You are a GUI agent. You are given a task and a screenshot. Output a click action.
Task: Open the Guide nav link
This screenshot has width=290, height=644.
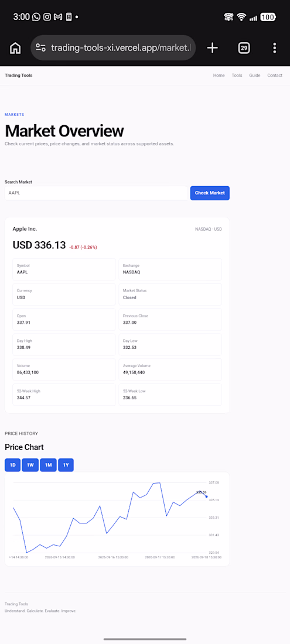(255, 76)
